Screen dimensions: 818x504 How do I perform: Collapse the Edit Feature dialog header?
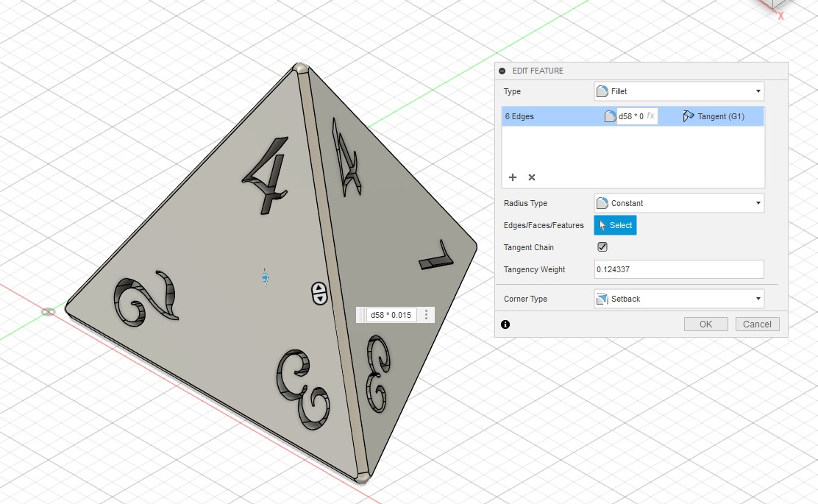(502, 71)
